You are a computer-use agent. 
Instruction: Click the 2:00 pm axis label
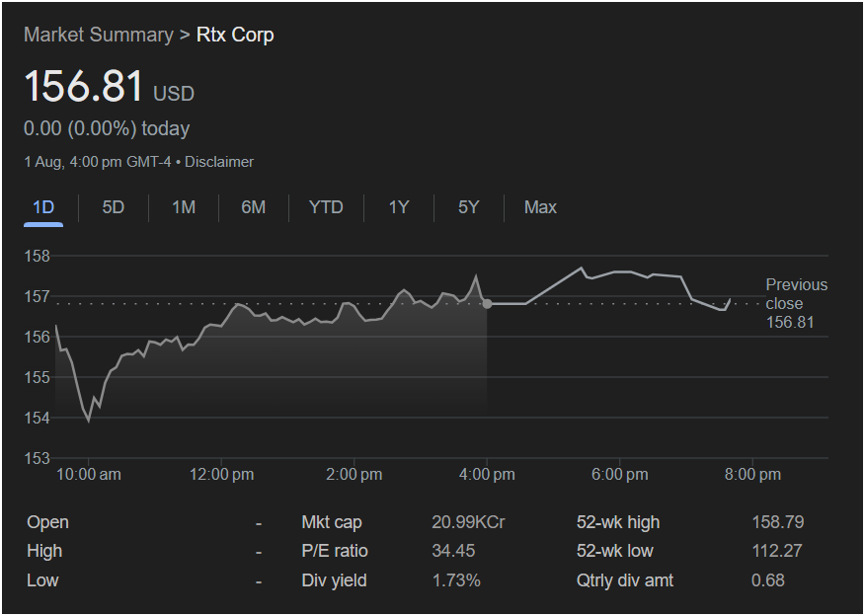pyautogui.click(x=354, y=475)
